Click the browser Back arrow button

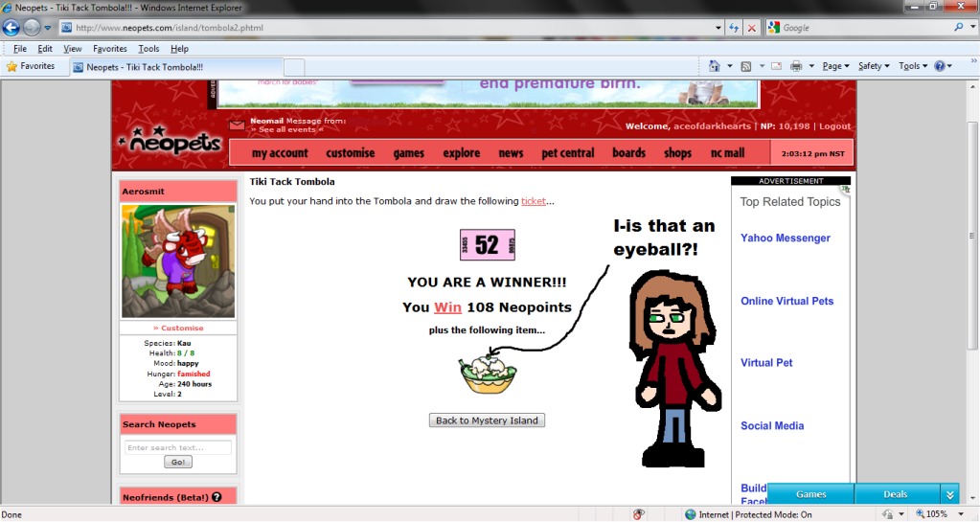pos(11,28)
